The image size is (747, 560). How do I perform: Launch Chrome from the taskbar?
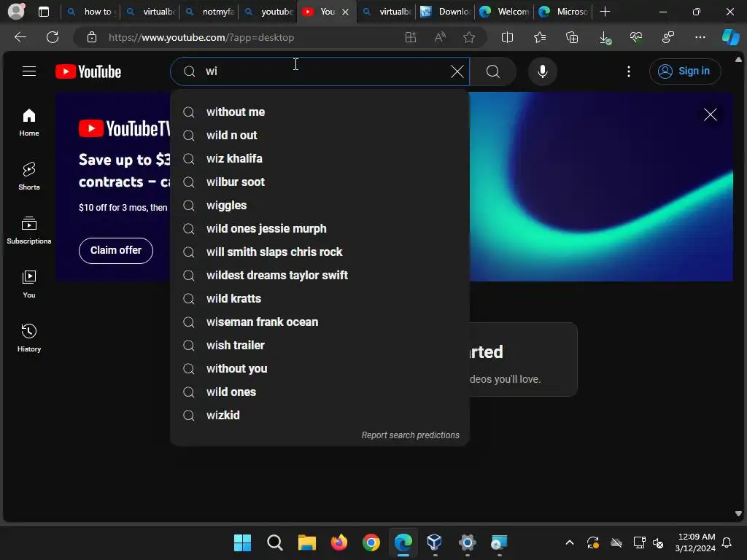pos(371,542)
